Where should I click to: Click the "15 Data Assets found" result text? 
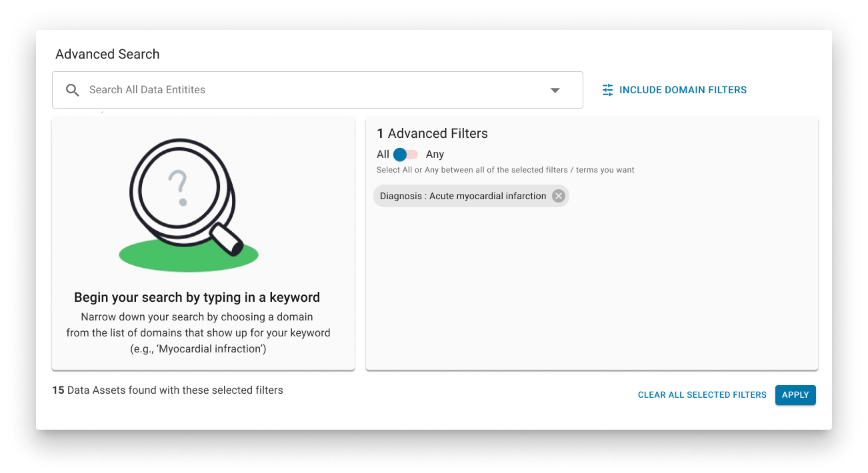tap(167, 390)
